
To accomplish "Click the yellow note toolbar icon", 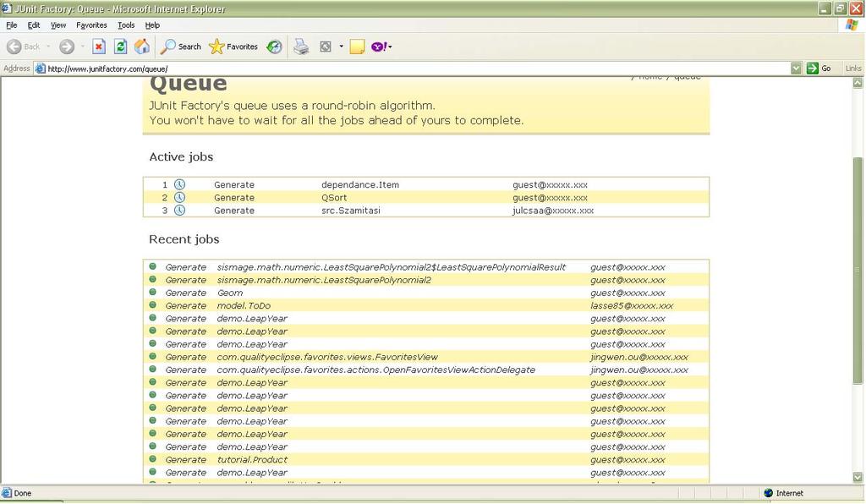I will tap(358, 47).
